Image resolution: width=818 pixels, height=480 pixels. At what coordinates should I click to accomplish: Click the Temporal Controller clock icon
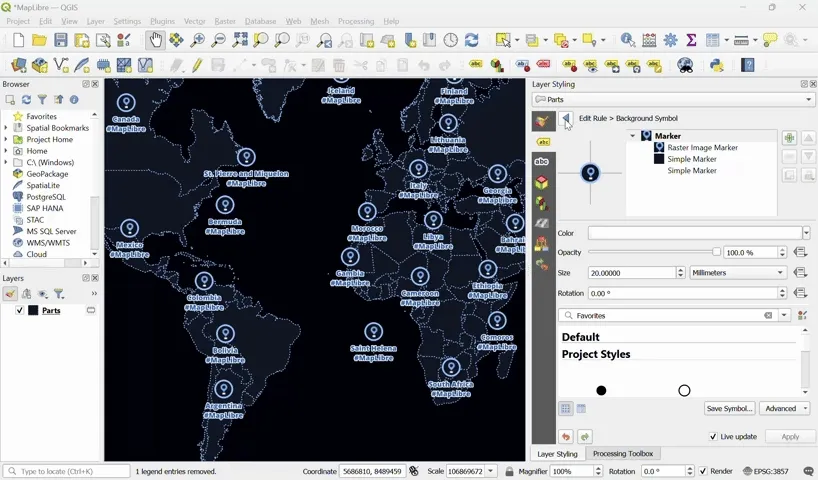[x=450, y=40]
